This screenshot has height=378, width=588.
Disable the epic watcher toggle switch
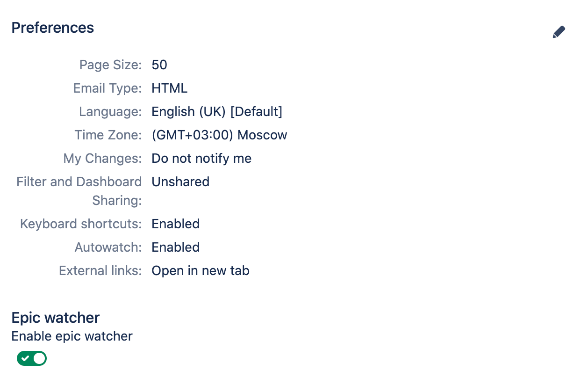pos(32,358)
